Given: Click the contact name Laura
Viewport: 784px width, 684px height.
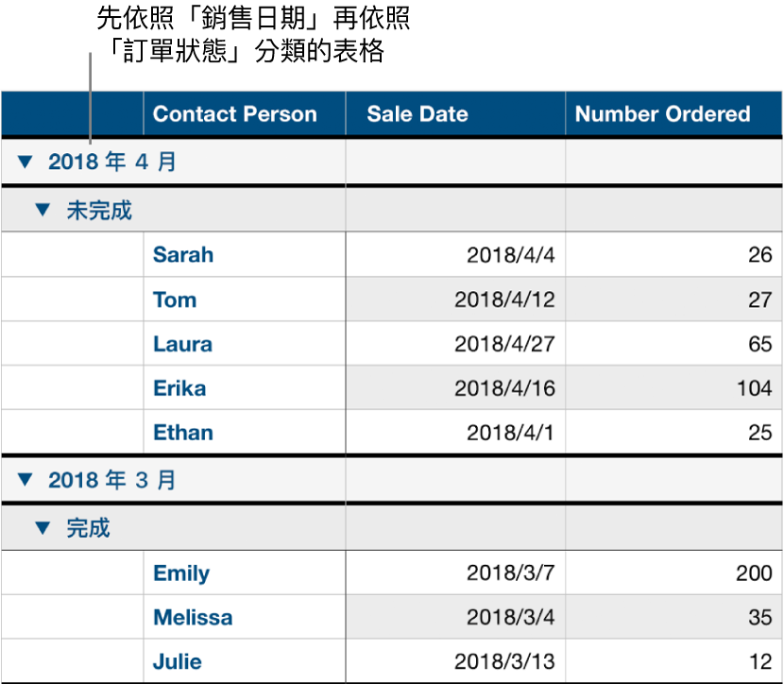Looking at the screenshot, I should tap(181, 344).
